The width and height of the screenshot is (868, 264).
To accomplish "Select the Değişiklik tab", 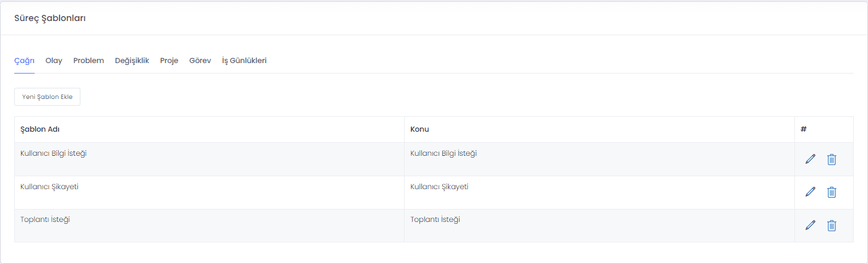I will click(132, 61).
